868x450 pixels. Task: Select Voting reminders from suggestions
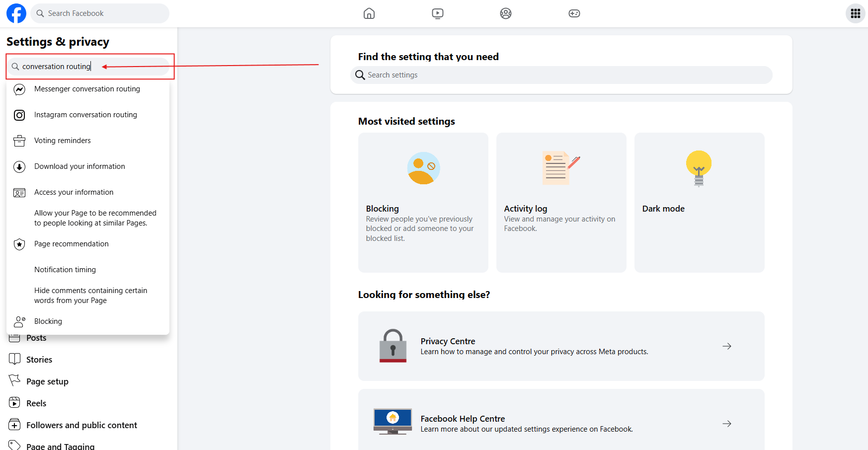coord(63,141)
